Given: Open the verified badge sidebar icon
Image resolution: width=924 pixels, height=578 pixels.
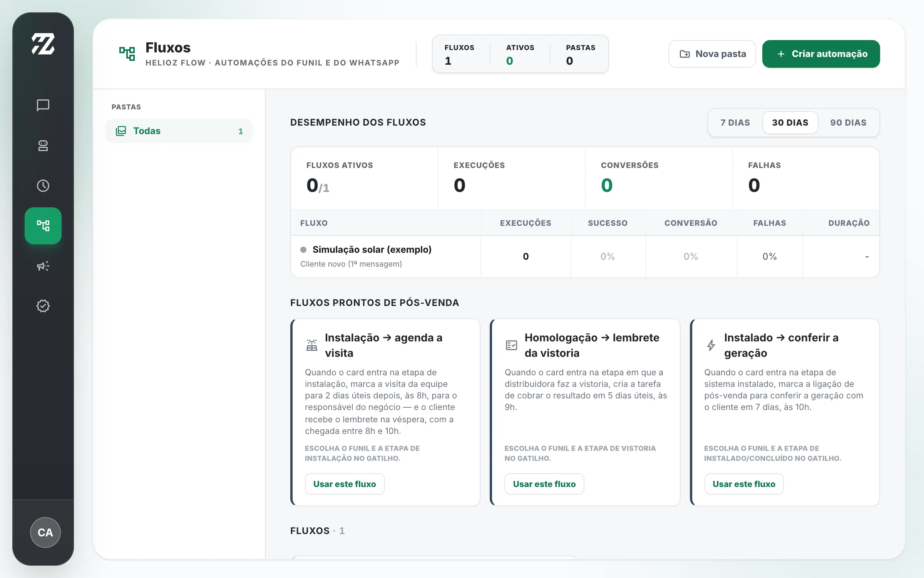Looking at the screenshot, I should (43, 306).
